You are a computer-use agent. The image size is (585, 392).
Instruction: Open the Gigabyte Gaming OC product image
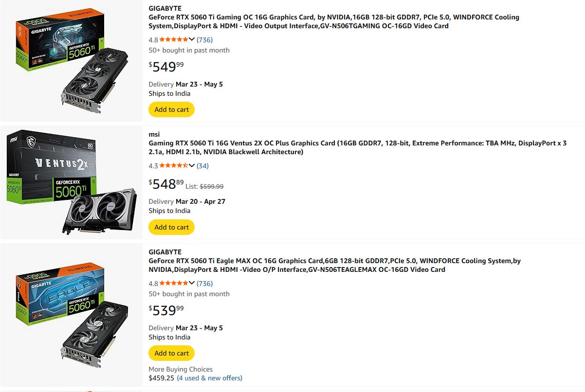(x=72, y=61)
